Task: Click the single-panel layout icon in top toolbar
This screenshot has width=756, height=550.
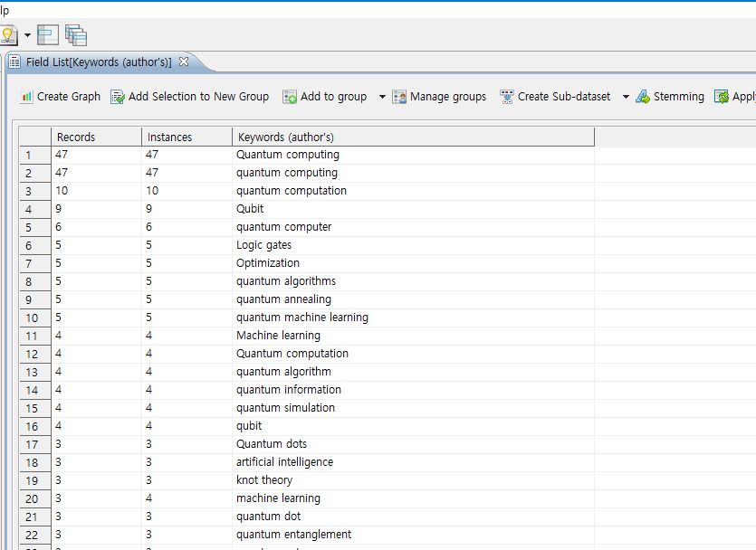Action: [48, 35]
